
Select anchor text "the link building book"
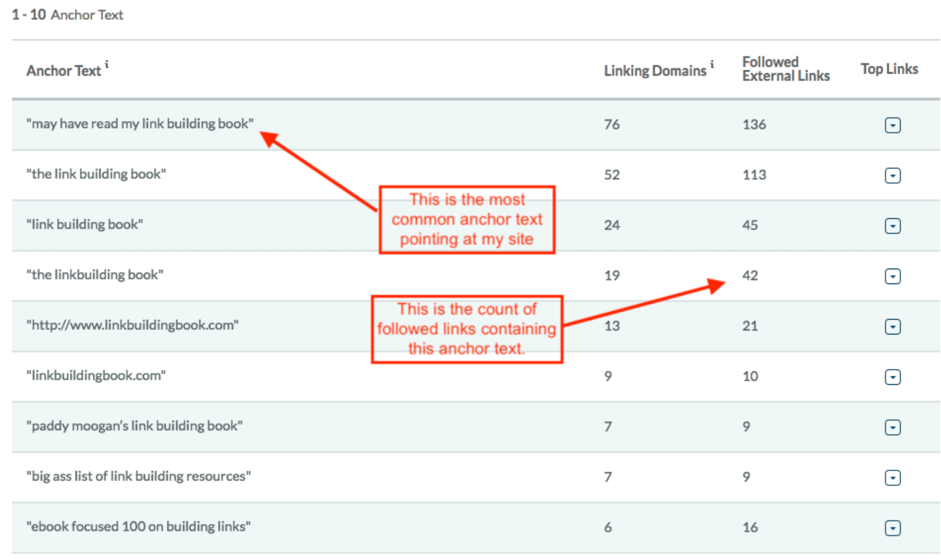[96, 174]
